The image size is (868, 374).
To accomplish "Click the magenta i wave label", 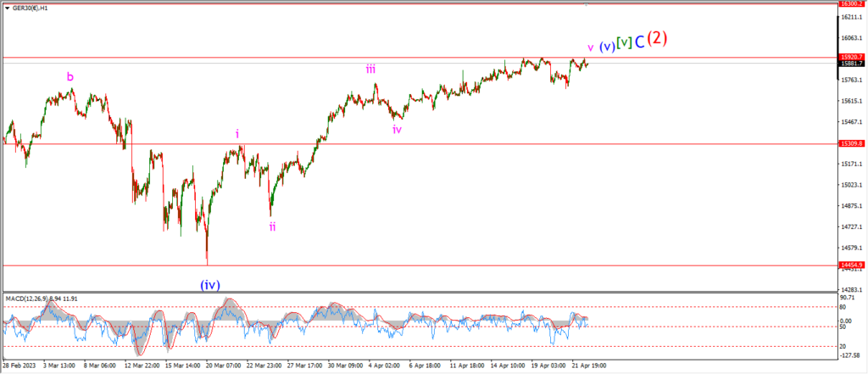I will point(237,133).
